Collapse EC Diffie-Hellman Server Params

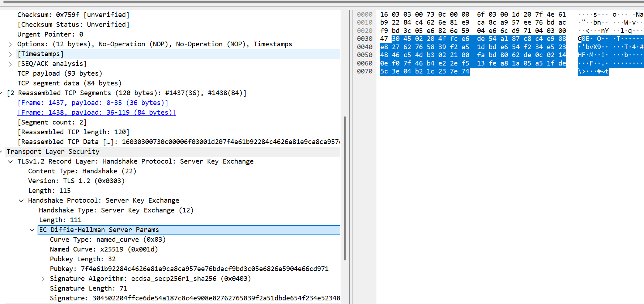pyautogui.click(x=32, y=230)
